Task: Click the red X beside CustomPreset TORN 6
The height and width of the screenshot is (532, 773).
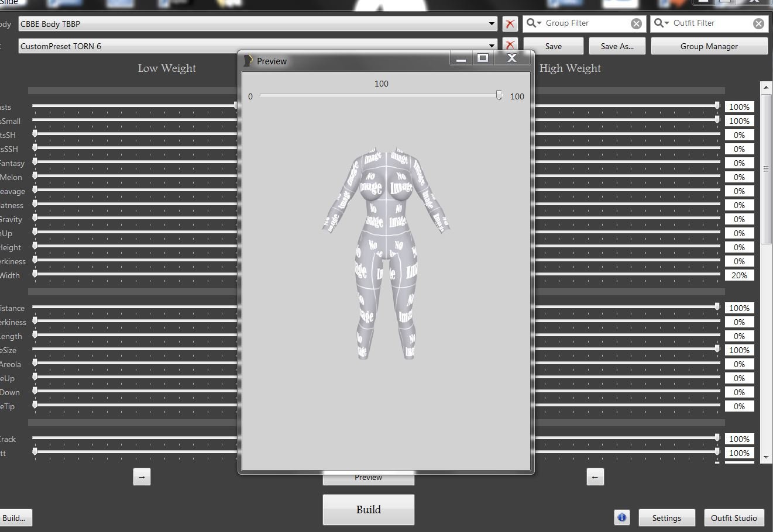Action: pyautogui.click(x=510, y=46)
